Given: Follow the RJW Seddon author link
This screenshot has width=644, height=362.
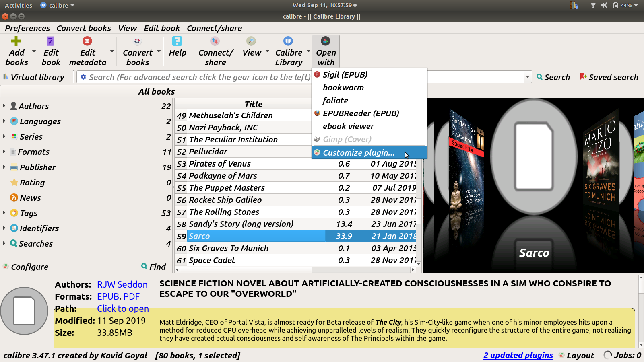Looking at the screenshot, I should coord(122,284).
